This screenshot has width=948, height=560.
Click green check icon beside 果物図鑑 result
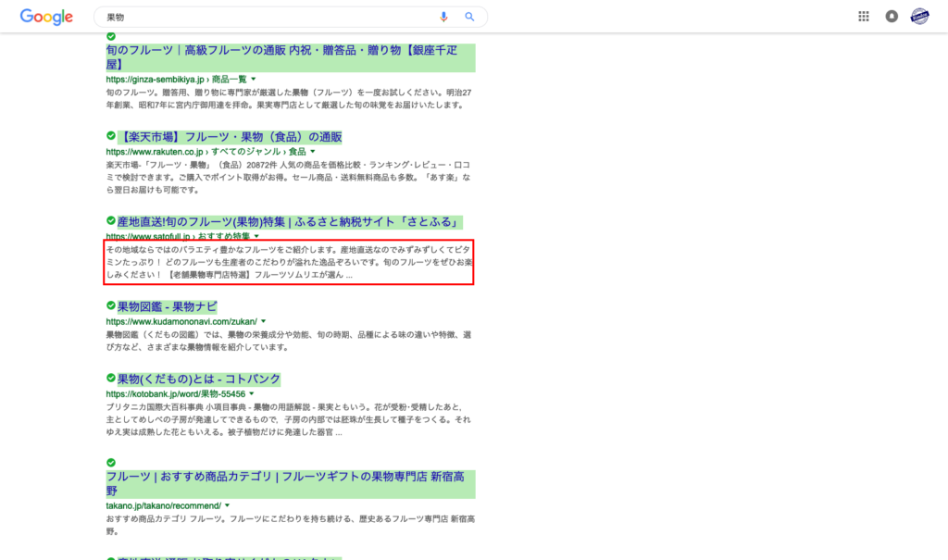[x=111, y=305]
